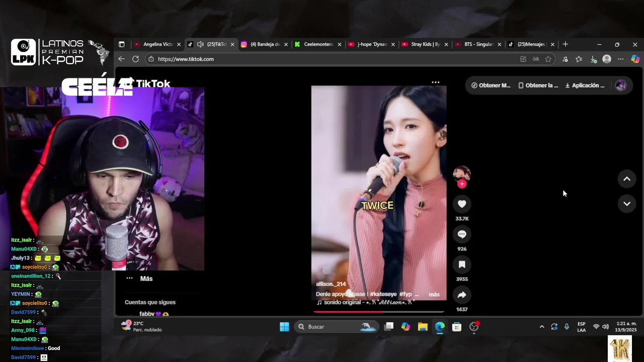Viewport: 644px width, 362px height.
Task: Open a new browser tab
Action: pos(566,44)
